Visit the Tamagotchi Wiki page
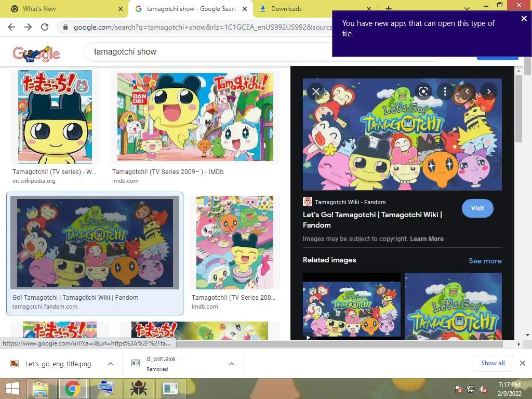532x399 pixels. click(477, 208)
